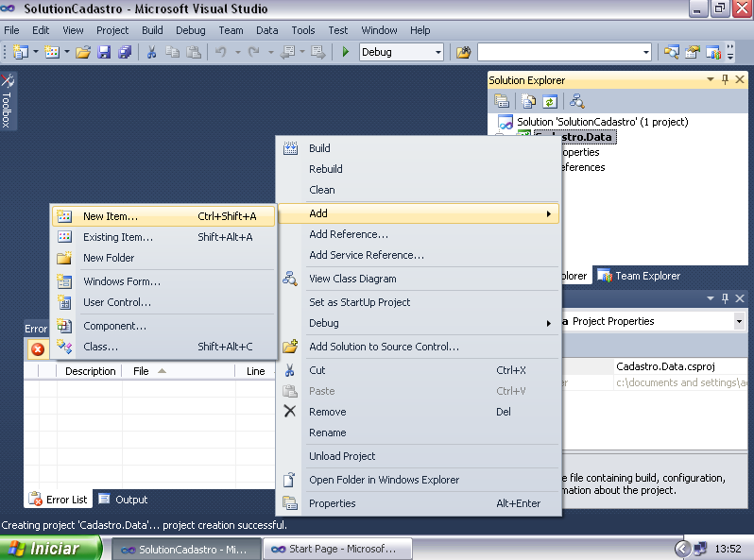Expand hidden tray icons arrow
Image resolution: width=754 pixels, height=560 pixels.
(682, 549)
